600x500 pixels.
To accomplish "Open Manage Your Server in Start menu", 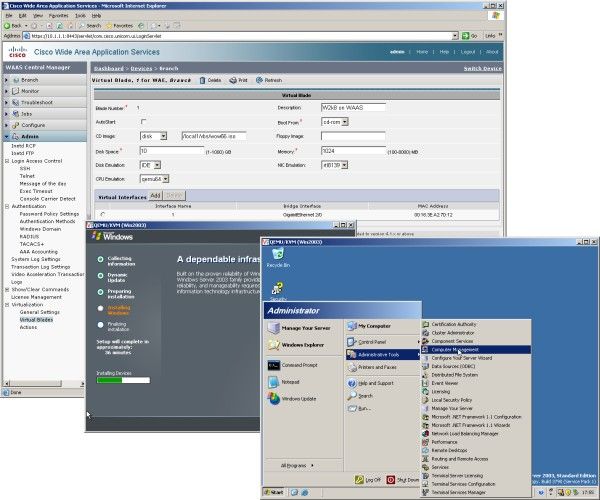I will coord(299,328).
